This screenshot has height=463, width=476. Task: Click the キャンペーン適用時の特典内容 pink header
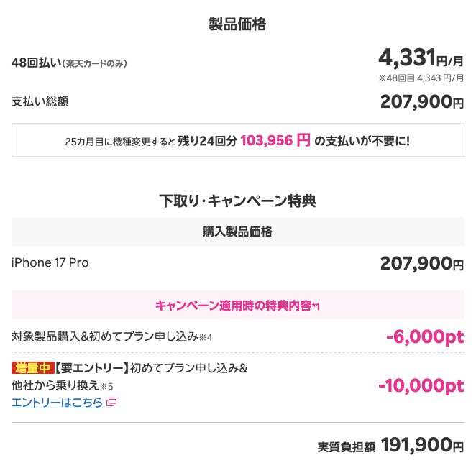[x=238, y=305]
